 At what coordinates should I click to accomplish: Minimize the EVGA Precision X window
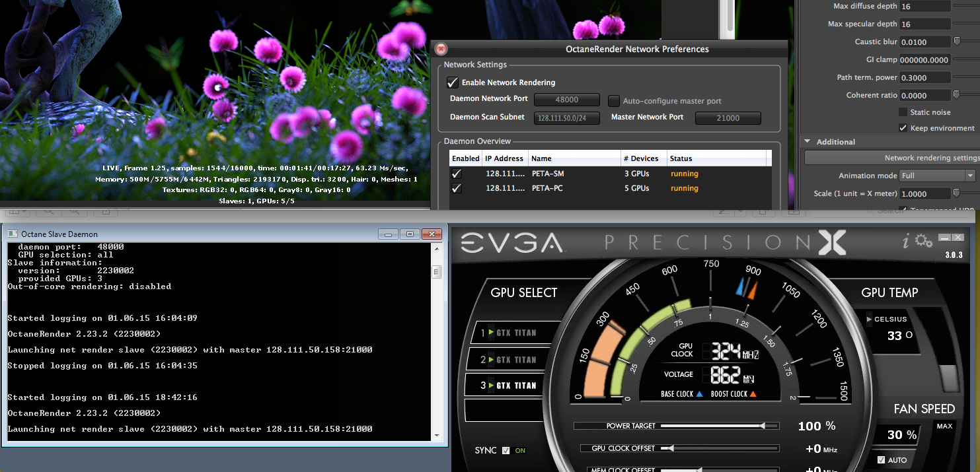pos(945,238)
